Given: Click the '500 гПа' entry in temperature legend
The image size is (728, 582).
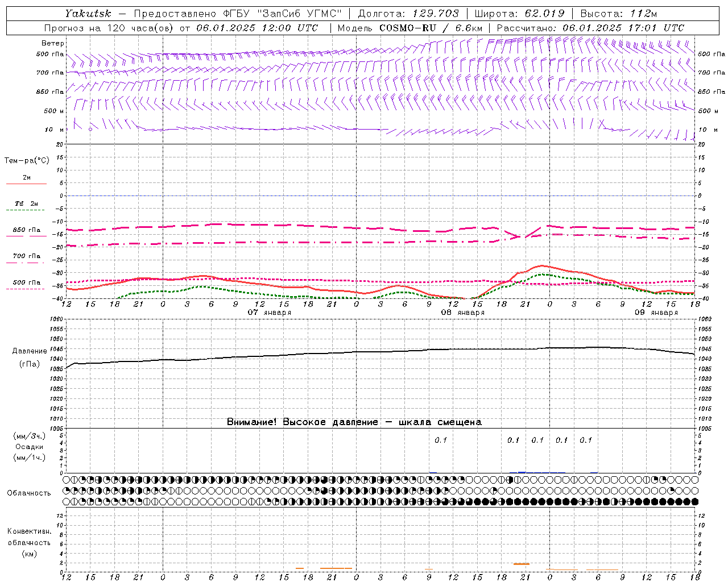Looking at the screenshot, I should coord(27,282).
